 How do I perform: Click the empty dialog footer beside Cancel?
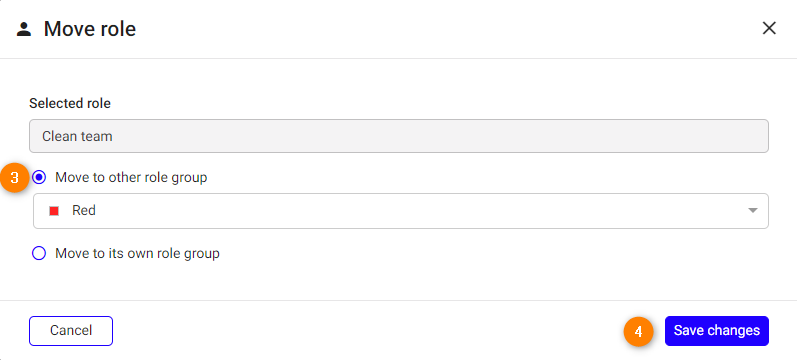(x=368, y=331)
